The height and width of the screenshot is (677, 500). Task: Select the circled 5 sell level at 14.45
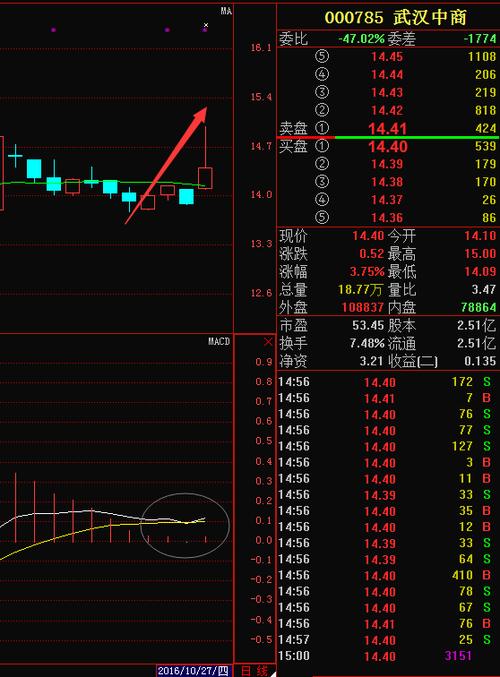coord(322,56)
